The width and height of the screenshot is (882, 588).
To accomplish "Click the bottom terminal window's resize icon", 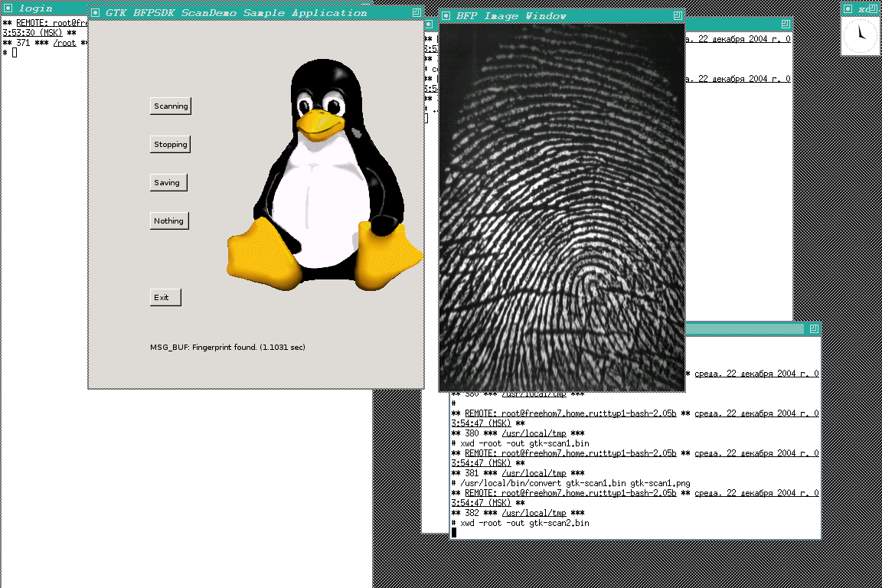I will click(814, 329).
